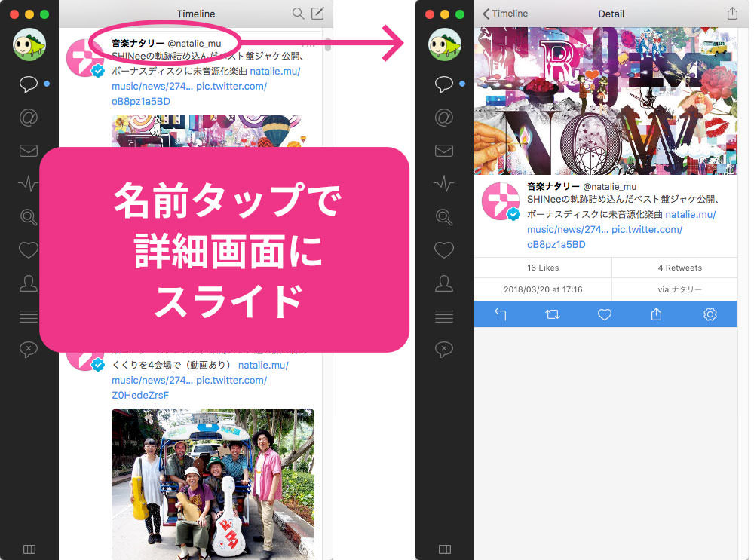Share the tweet from the blue action bar
This screenshot has width=754, height=560.
point(657,314)
